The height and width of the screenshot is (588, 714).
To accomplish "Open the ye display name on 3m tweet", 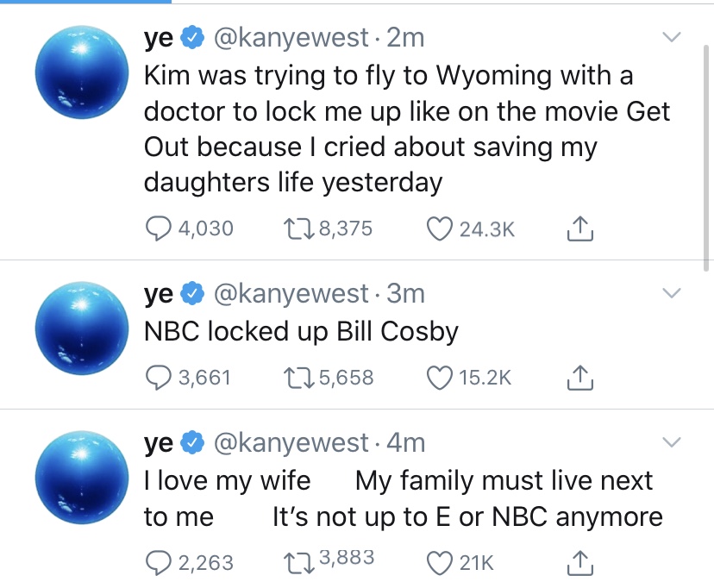I will coord(159,294).
